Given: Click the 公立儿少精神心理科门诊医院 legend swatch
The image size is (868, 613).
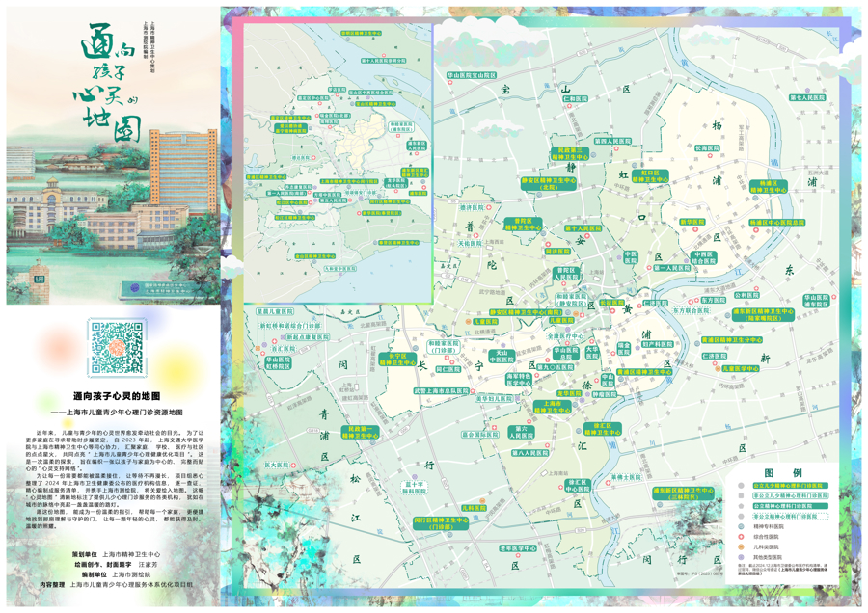Looking at the screenshot, I should pyautogui.click(x=789, y=487).
